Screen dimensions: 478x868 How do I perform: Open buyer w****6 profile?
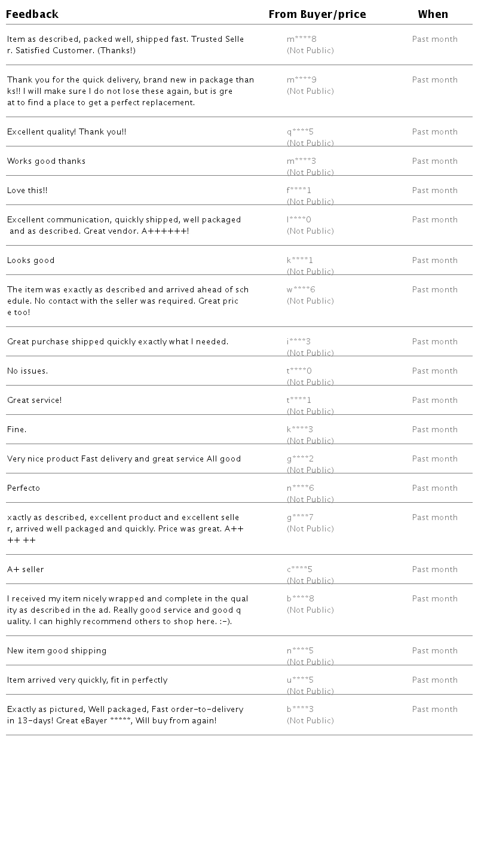coord(301,290)
